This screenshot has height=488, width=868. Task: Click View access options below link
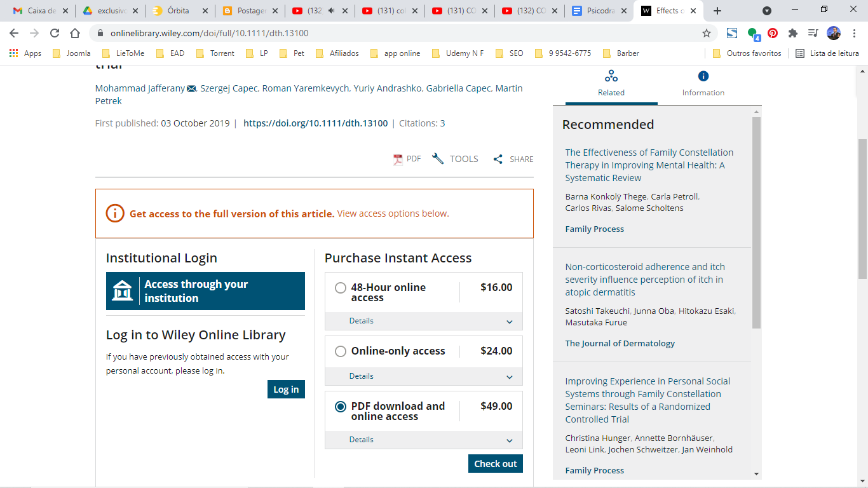(x=393, y=213)
